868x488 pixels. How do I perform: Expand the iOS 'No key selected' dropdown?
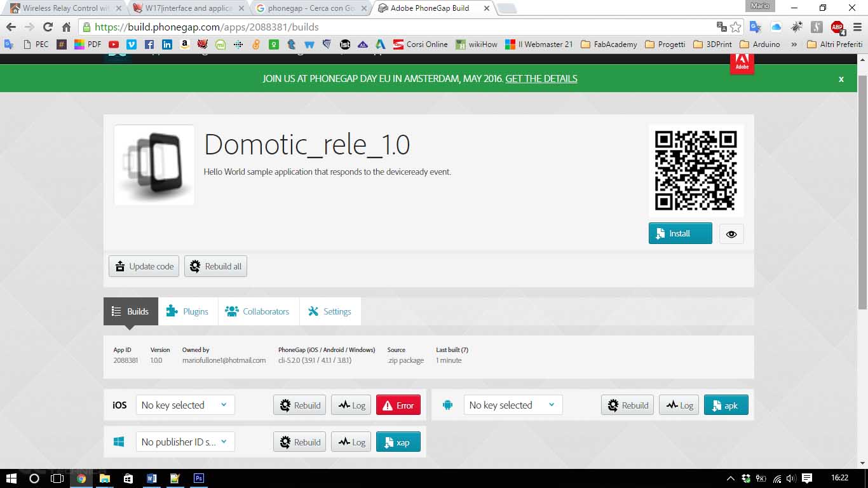[x=186, y=405]
